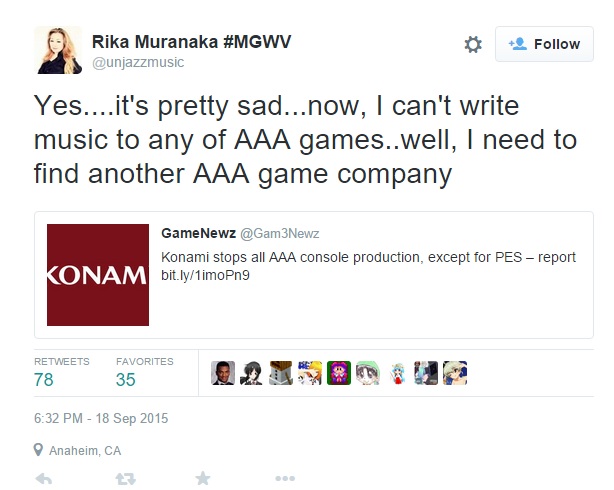Click the dark-haired anime avatar, second in row
Image resolution: width=614 pixels, height=490 pixels.
tap(252, 373)
